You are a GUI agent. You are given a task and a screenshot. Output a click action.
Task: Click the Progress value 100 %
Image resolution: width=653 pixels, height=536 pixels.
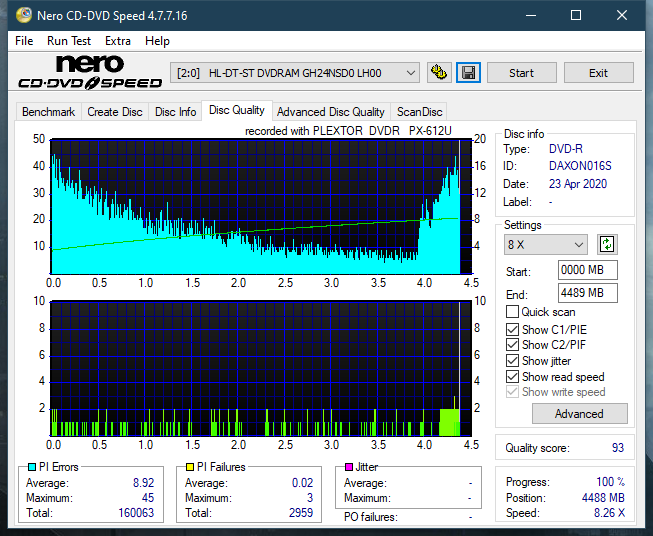pyautogui.click(x=611, y=482)
